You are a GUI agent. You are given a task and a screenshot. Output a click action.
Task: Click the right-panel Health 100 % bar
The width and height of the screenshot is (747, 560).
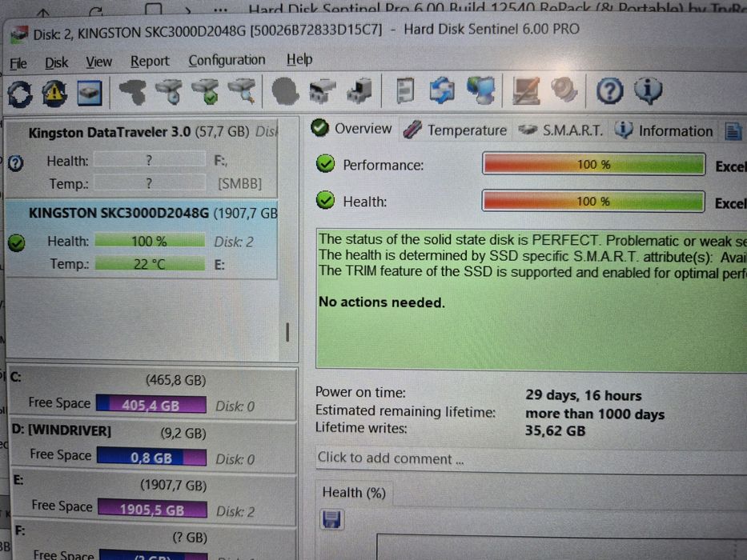[x=593, y=201]
